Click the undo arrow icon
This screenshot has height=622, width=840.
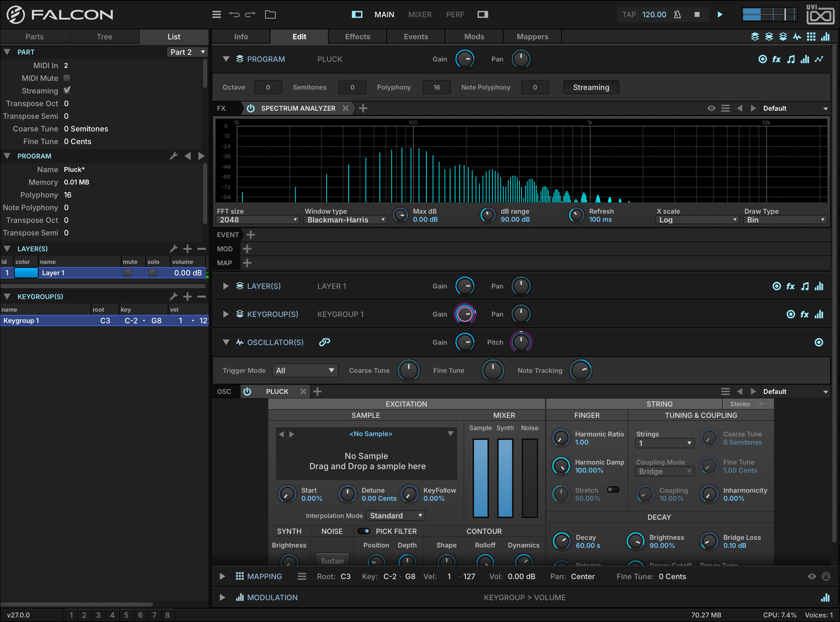pos(234,14)
